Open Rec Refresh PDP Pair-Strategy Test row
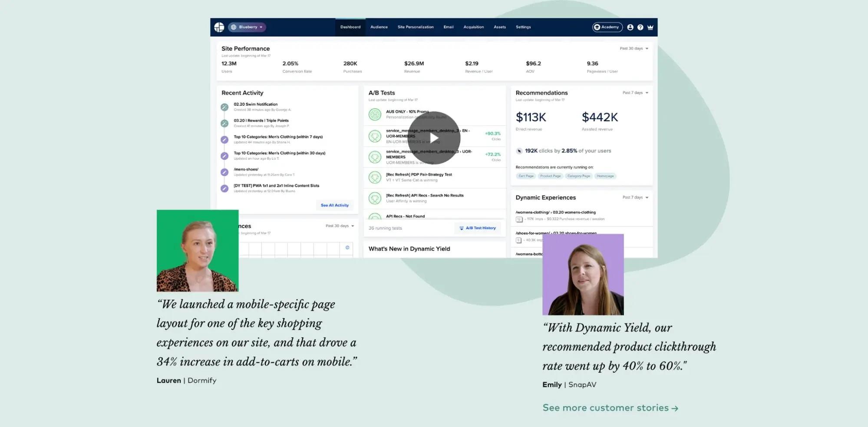The image size is (868, 427). pos(434,177)
